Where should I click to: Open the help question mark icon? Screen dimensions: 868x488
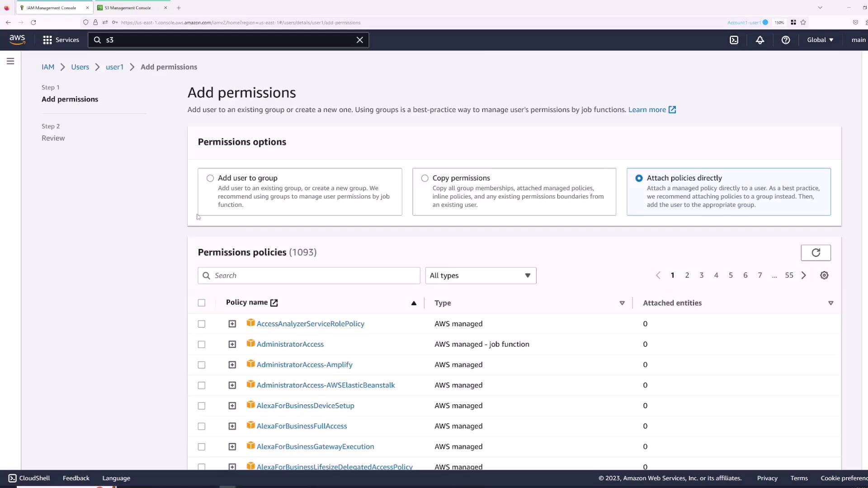786,40
